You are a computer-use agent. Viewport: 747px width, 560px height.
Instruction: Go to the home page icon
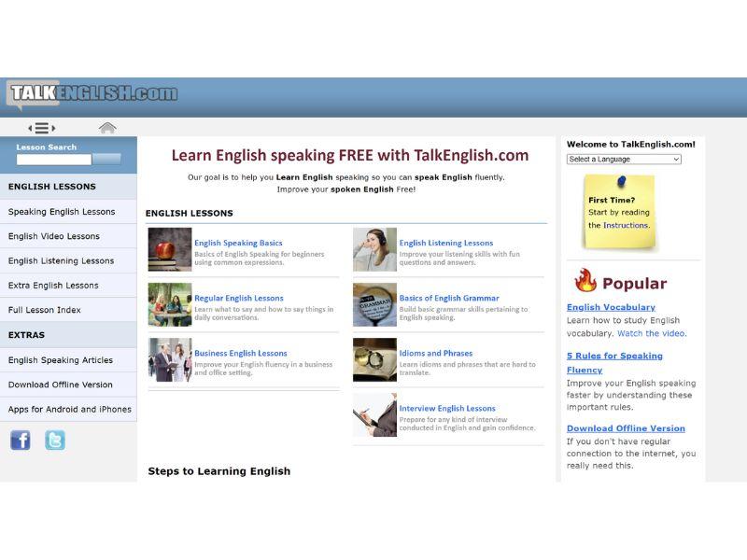pos(107,128)
